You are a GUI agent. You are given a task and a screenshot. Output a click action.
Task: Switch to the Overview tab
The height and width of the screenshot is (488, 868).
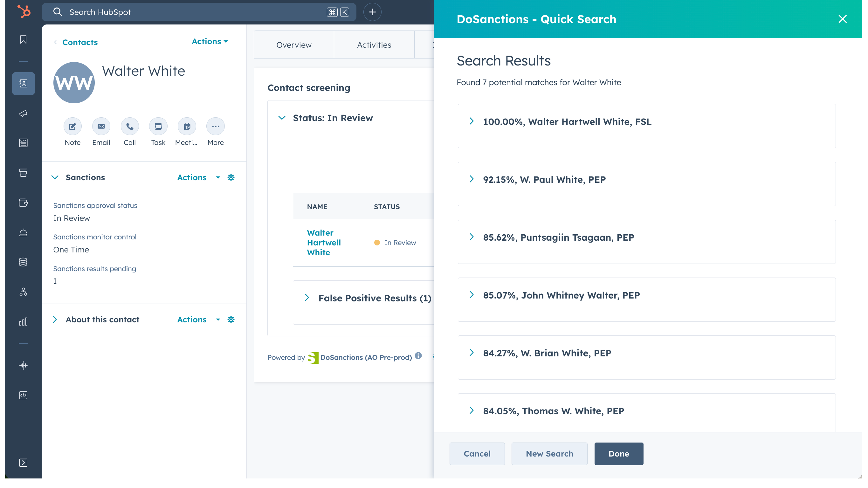[293, 45]
